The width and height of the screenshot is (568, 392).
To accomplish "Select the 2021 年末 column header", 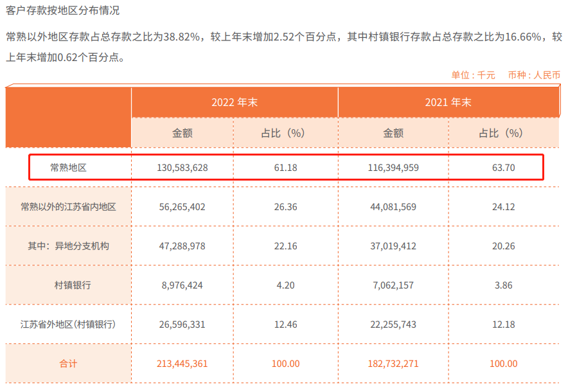I will (448, 103).
